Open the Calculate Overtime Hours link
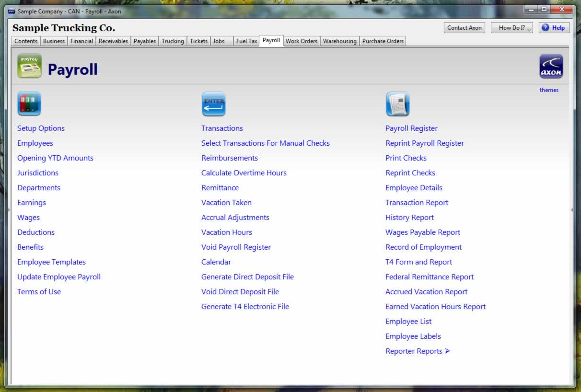This screenshot has height=392, width=581. click(x=244, y=173)
